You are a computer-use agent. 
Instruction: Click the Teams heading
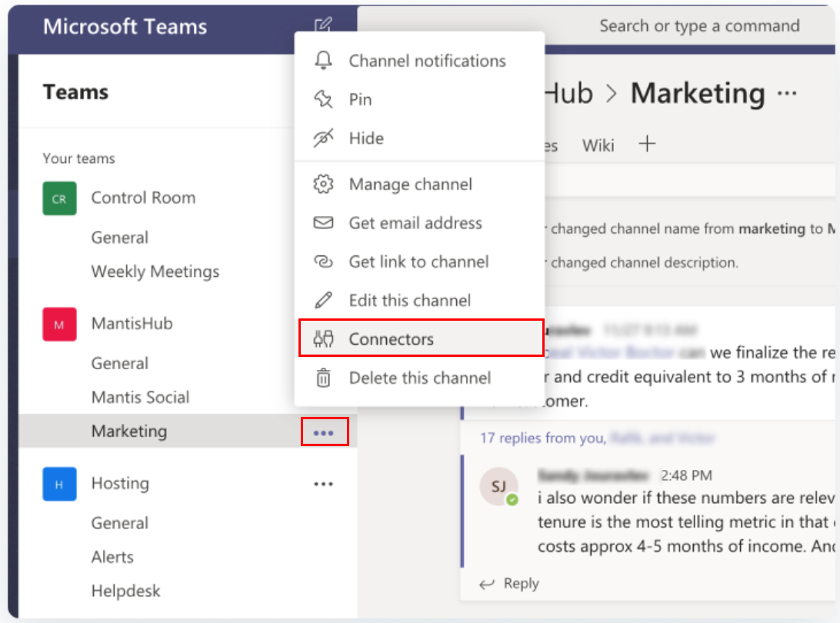(x=75, y=92)
